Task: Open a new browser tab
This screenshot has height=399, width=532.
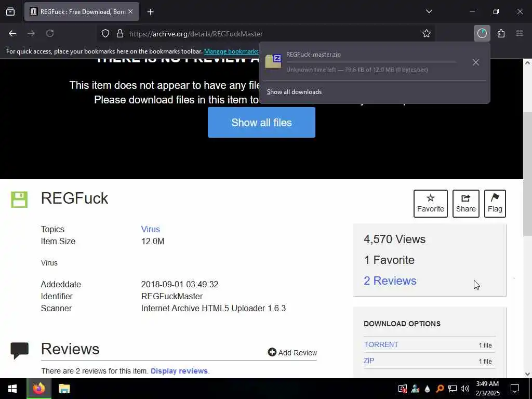Action: tap(151, 12)
